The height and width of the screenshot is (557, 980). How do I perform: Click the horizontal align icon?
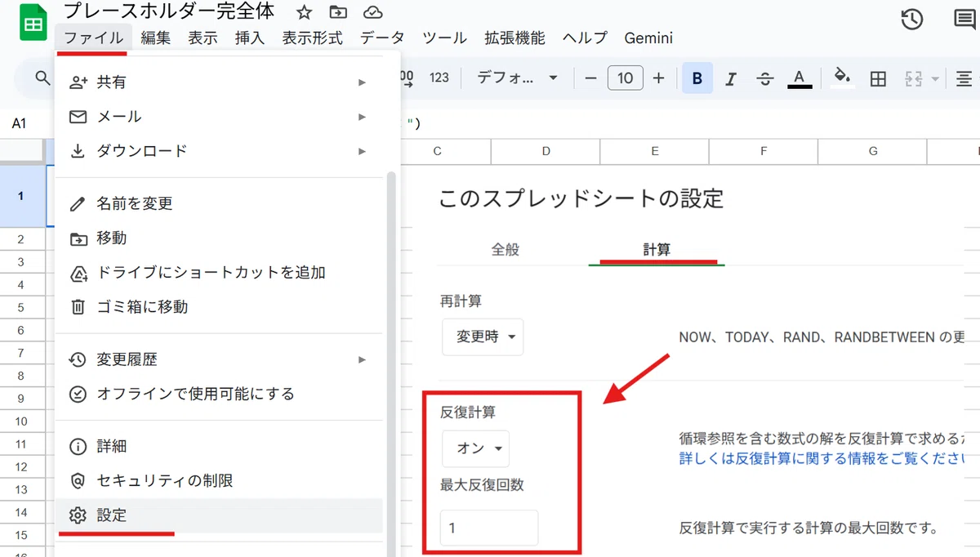(964, 78)
